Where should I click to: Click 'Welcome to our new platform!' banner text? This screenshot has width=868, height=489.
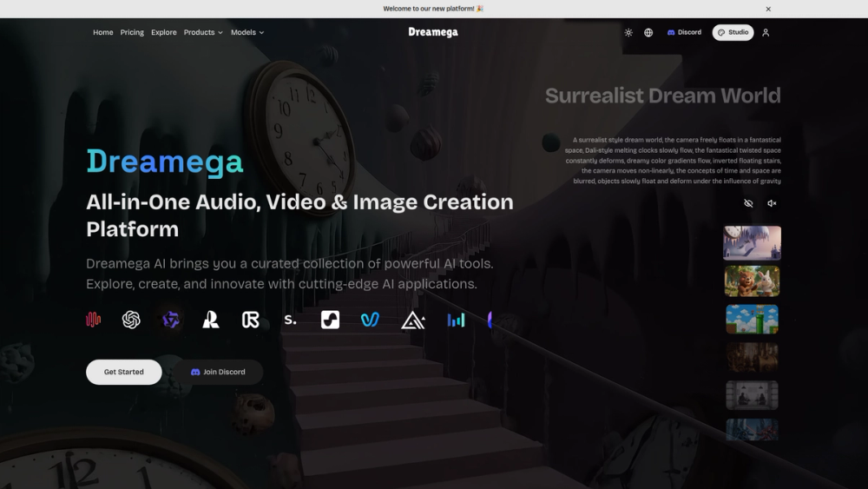tap(433, 9)
